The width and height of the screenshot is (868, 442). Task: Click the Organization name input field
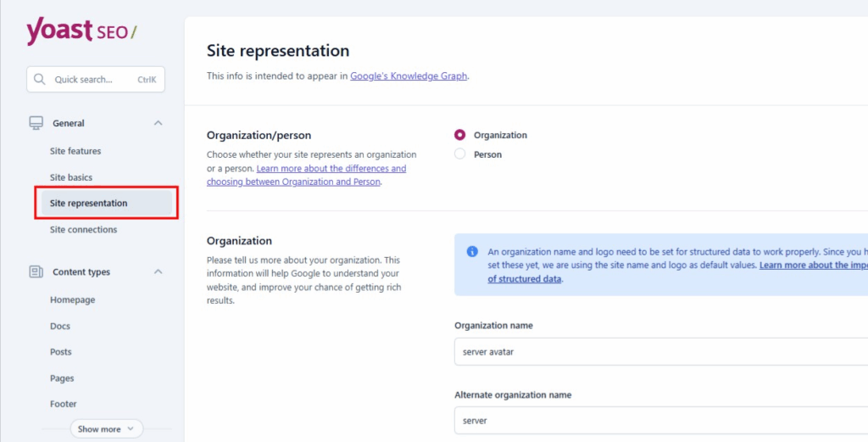(x=661, y=352)
